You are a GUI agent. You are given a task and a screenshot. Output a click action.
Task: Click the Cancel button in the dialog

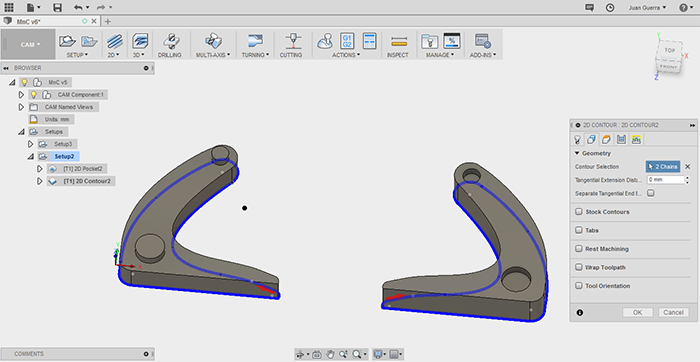point(673,312)
